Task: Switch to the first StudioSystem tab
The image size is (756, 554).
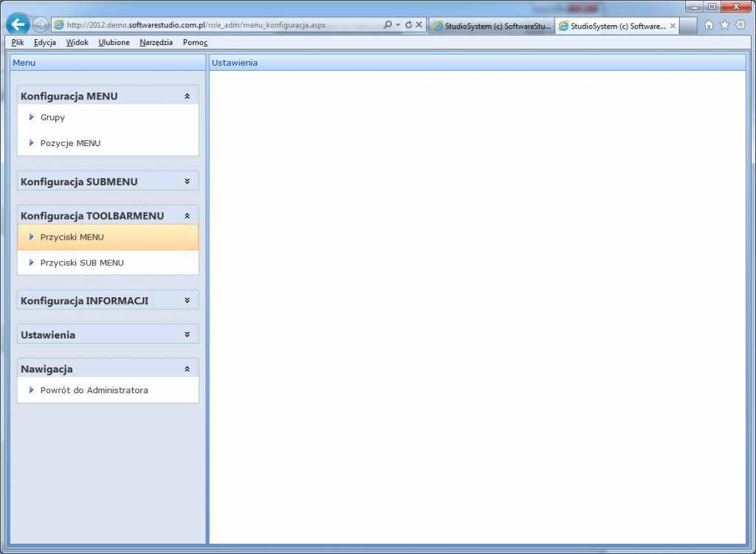Action: (491, 26)
